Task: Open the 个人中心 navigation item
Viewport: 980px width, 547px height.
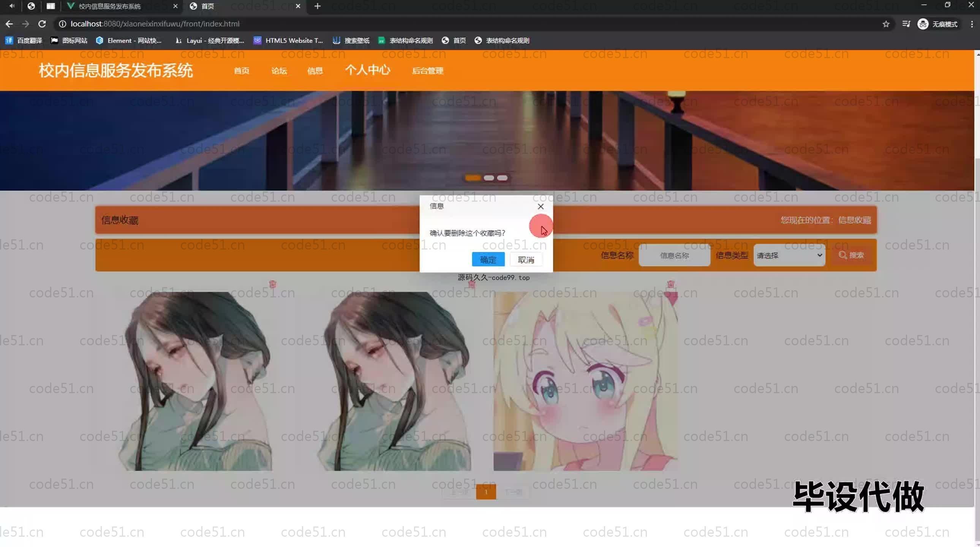Action: [367, 70]
